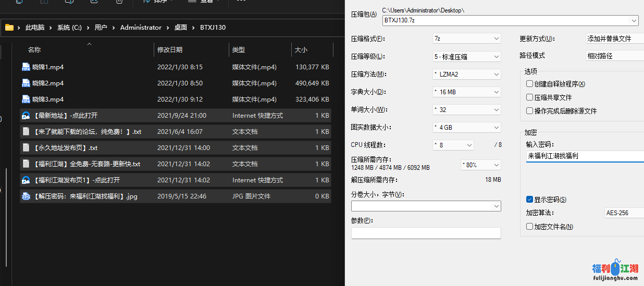This screenshot has height=286, width=644.
Task: Click the folder icon in address bar
Action: tap(9, 28)
